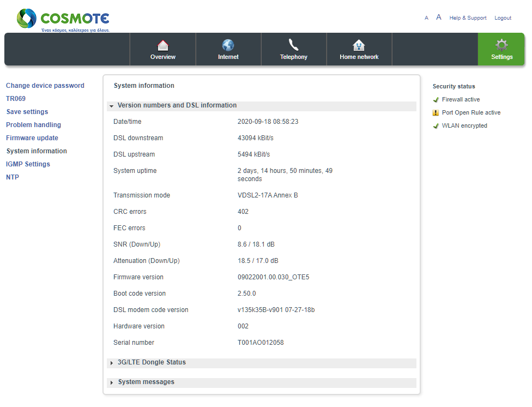This screenshot has height=407, width=532.
Task: Open the TR069 settings page
Action: pyautogui.click(x=16, y=99)
